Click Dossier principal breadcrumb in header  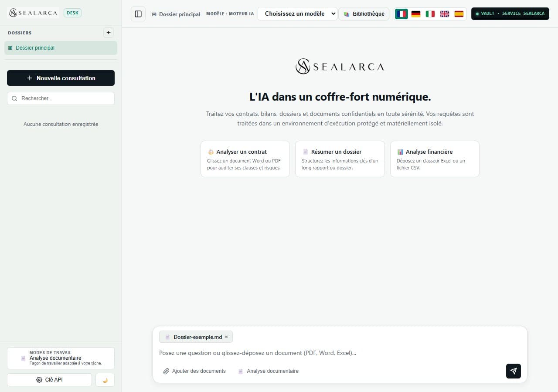click(176, 14)
